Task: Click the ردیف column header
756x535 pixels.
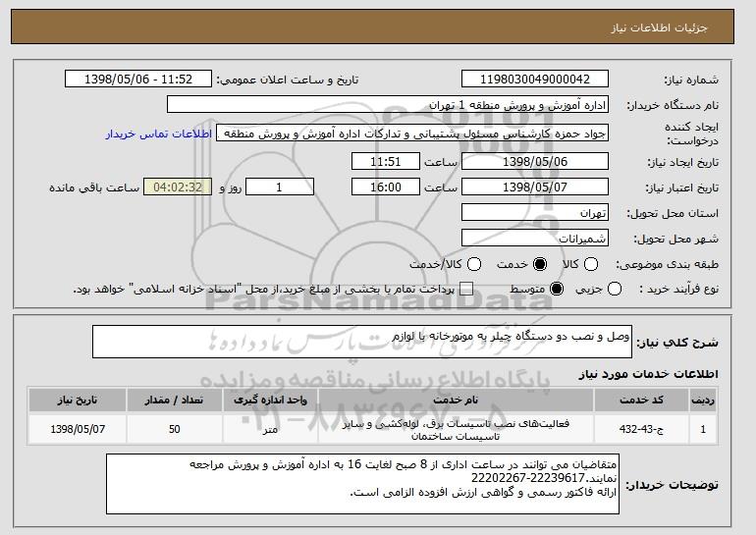Action: [x=703, y=401]
